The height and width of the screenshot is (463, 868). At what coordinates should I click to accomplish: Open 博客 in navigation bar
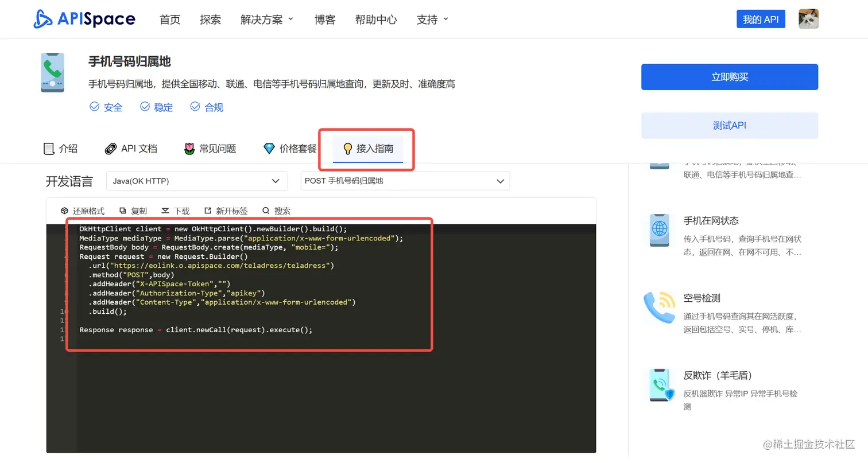click(325, 20)
